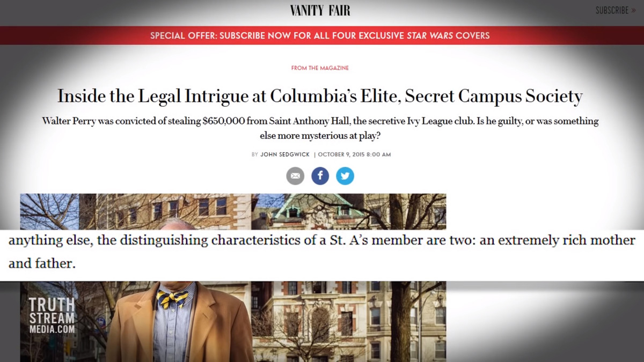The image size is (644, 362).
Task: Click the October 9, 2015 publication date
Action: [354, 154]
